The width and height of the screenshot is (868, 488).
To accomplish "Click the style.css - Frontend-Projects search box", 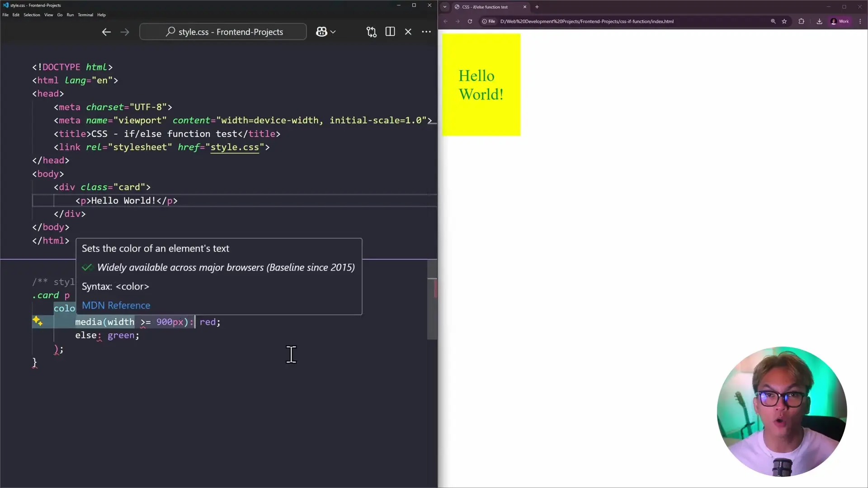I will (223, 32).
